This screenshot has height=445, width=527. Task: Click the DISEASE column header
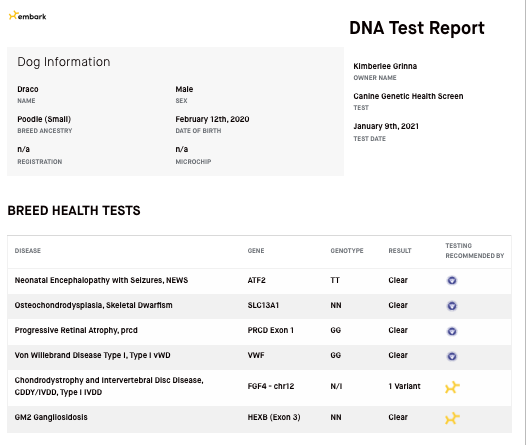[28, 251]
